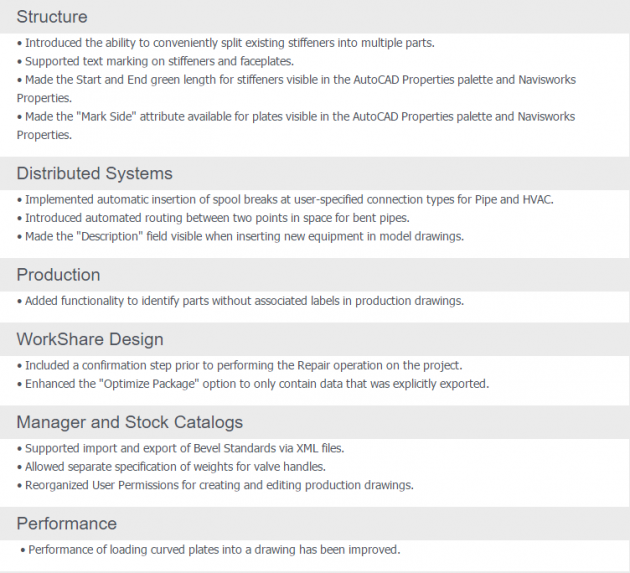Screen dimensions: 630x573
Task: Click the Production section heading
Action: coord(58,275)
